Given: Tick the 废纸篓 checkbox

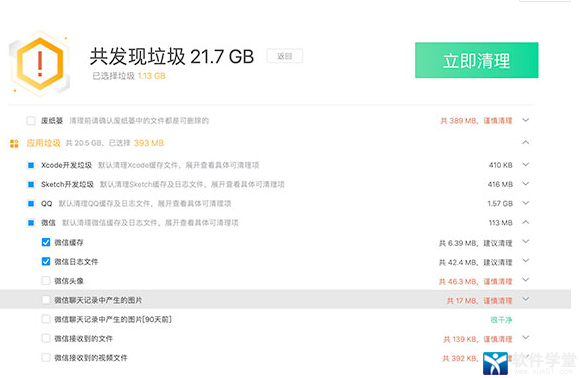Looking at the screenshot, I should point(31,121).
